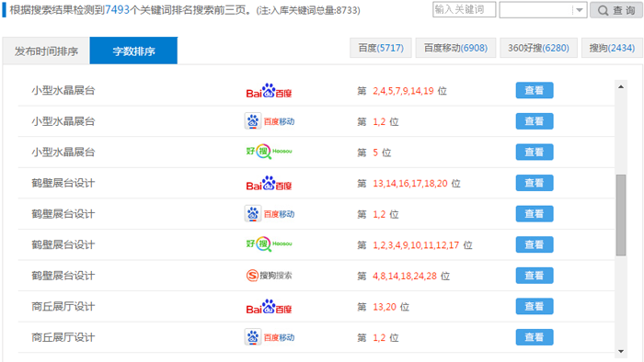Click Baidu logo in 鹤壁展台设计 row

point(269,183)
